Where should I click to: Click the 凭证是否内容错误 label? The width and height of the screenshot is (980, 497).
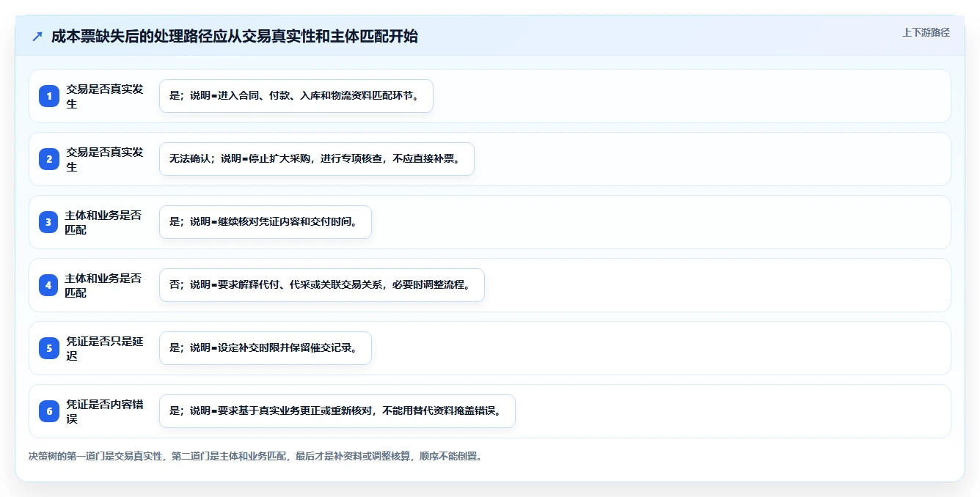pos(105,411)
